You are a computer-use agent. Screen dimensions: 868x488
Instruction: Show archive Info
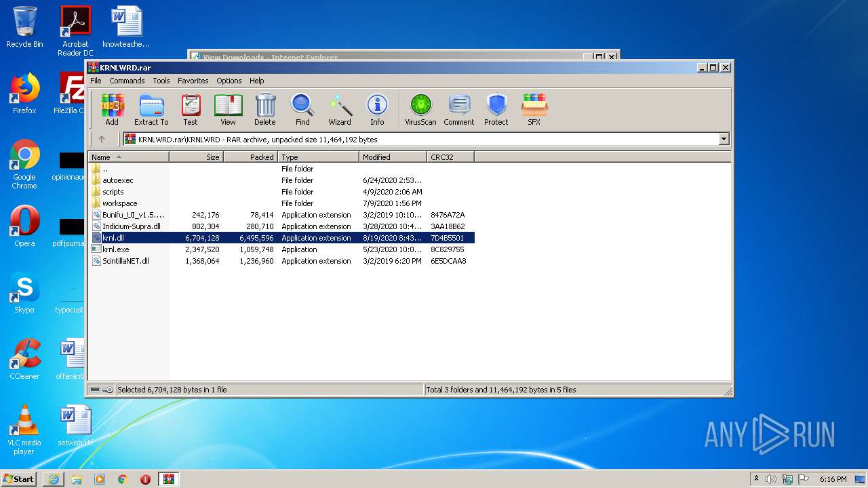377,110
